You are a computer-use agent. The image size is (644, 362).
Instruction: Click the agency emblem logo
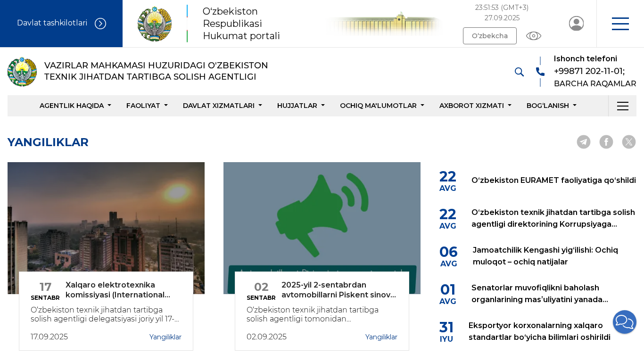click(x=22, y=72)
